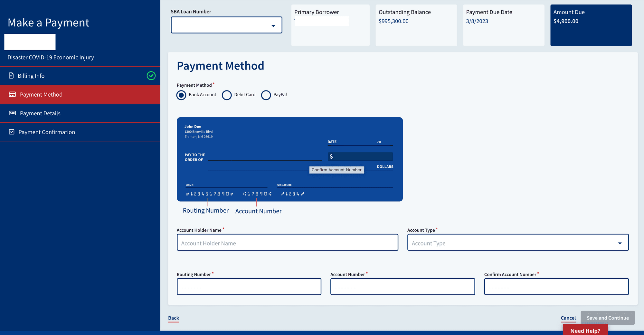
Task: Click the Payment Details icon in sidebar
Action: pyautogui.click(x=12, y=113)
